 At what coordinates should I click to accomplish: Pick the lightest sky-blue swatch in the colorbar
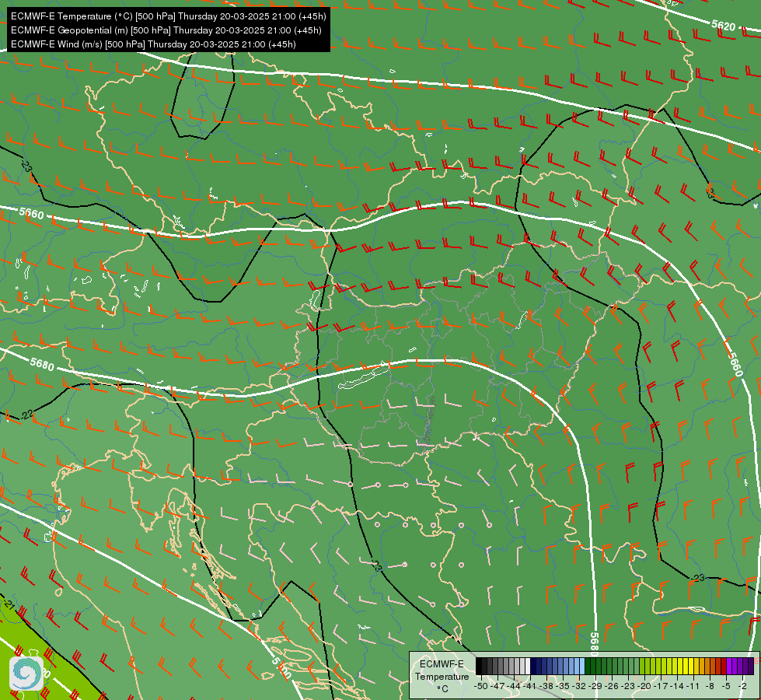(x=582, y=666)
